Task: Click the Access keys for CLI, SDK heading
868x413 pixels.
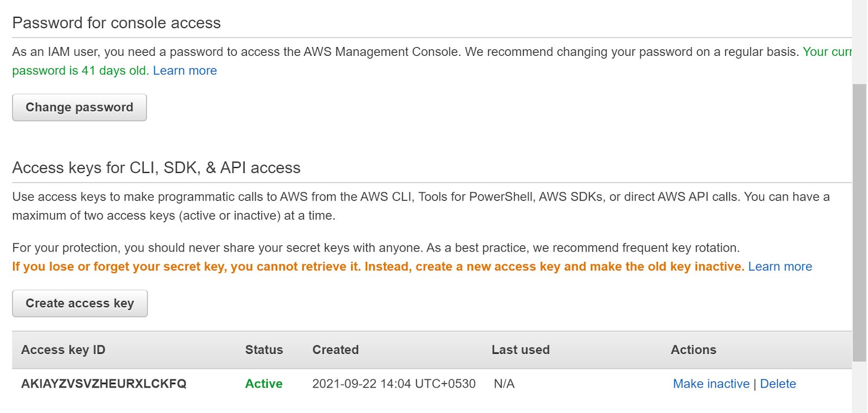Action: [x=156, y=167]
